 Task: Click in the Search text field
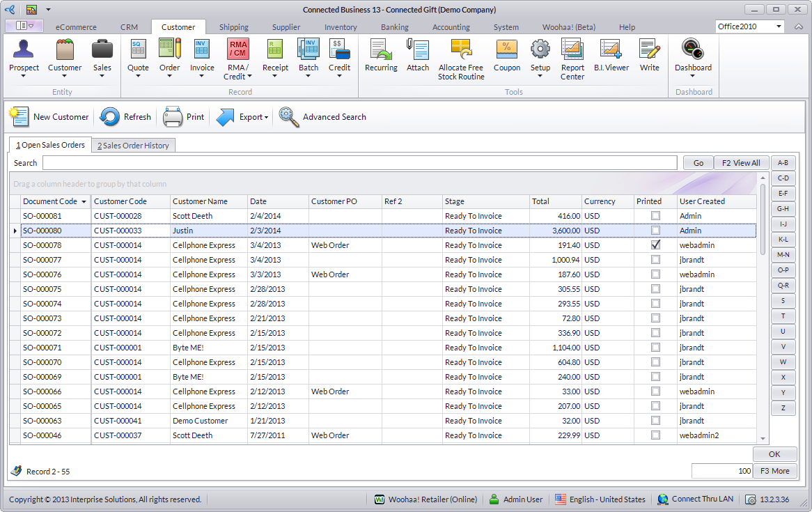click(x=359, y=163)
